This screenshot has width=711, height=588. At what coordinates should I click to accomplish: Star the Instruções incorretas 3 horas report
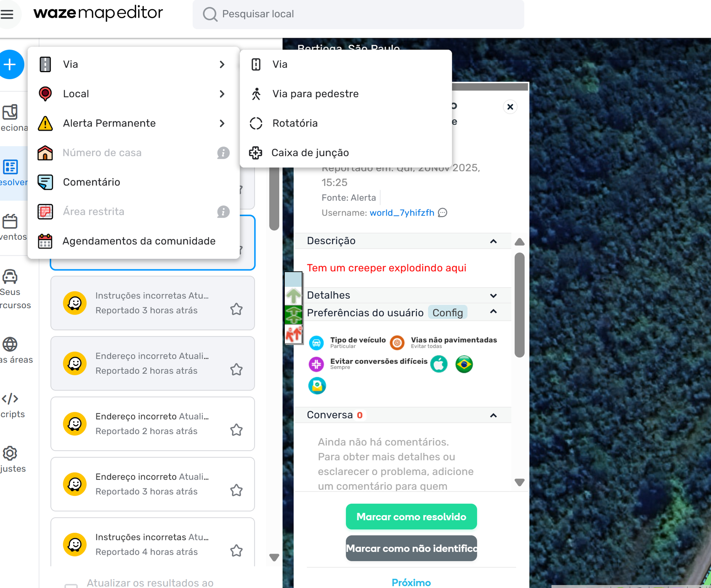point(236,309)
